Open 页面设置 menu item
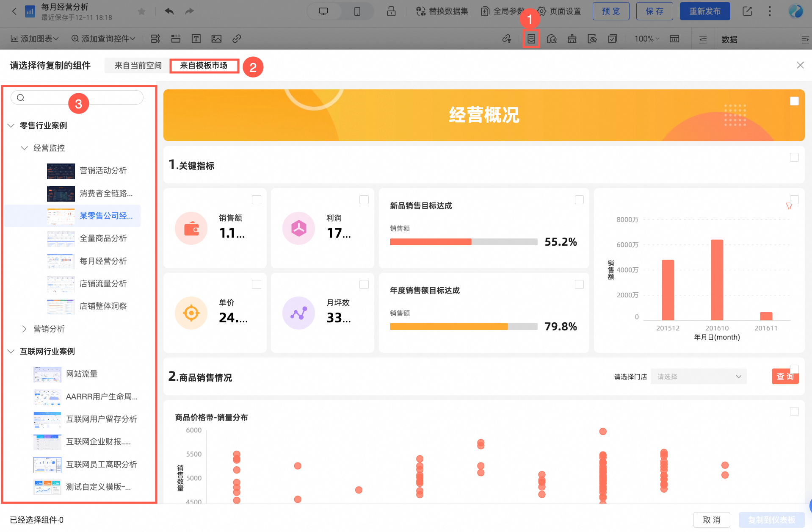The width and height of the screenshot is (812, 532). pos(559,11)
